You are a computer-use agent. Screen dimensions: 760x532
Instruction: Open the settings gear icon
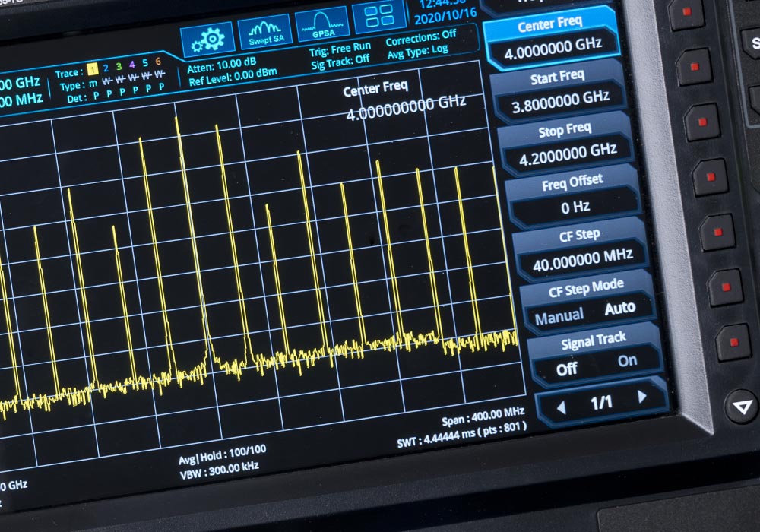[x=208, y=40]
